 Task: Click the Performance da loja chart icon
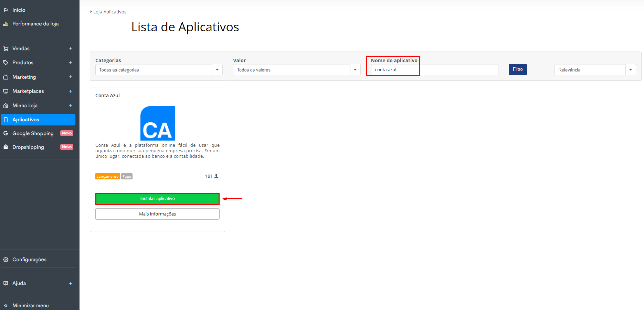pyautogui.click(x=6, y=24)
